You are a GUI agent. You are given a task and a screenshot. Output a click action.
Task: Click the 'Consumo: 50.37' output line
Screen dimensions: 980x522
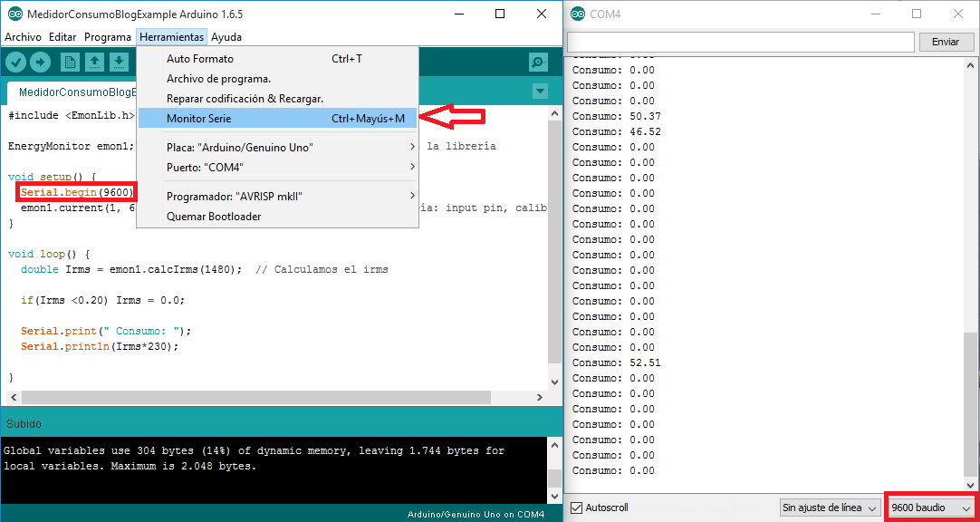[x=617, y=116]
